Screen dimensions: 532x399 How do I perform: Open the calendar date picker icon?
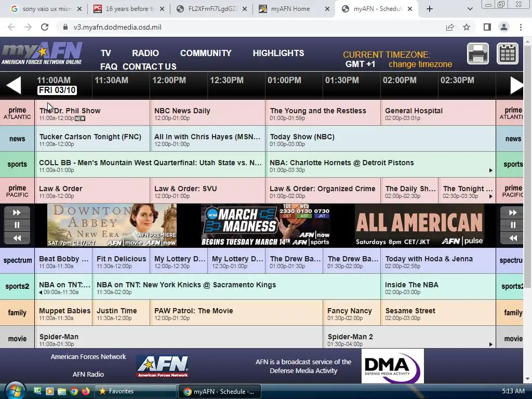click(x=508, y=54)
